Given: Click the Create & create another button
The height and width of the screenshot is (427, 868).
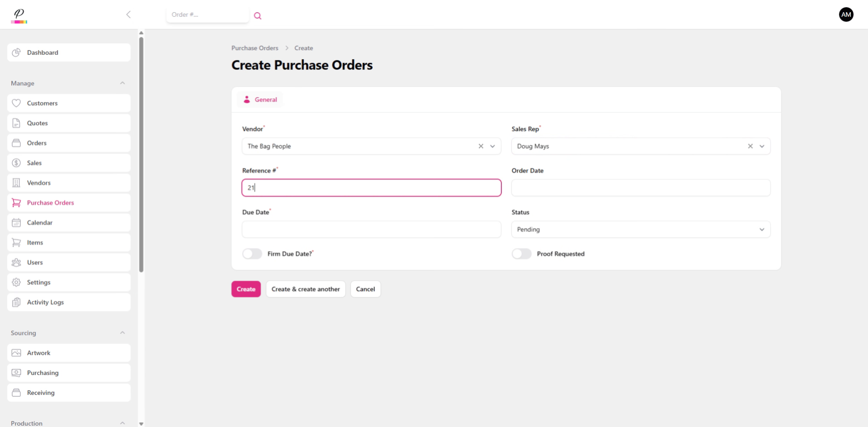Looking at the screenshot, I should pos(306,289).
